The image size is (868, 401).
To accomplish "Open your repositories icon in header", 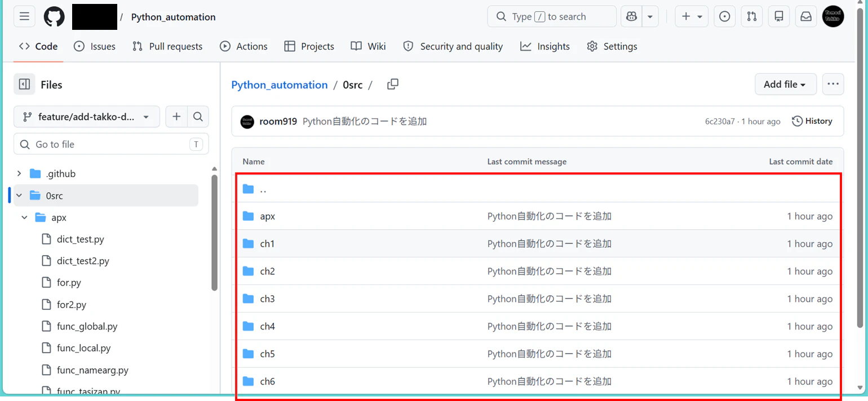I will [779, 17].
